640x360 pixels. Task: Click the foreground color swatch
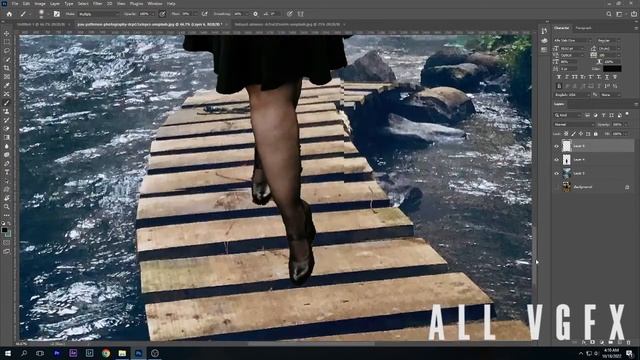coord(4,230)
